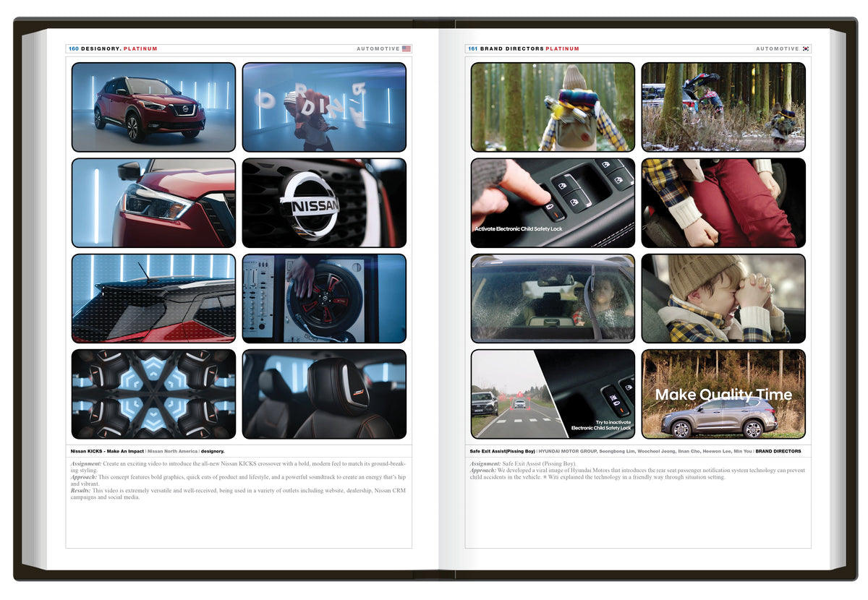Open the boy with clasped hands thumbnail
This screenshot has width=868, height=600.
pyautogui.click(x=723, y=299)
